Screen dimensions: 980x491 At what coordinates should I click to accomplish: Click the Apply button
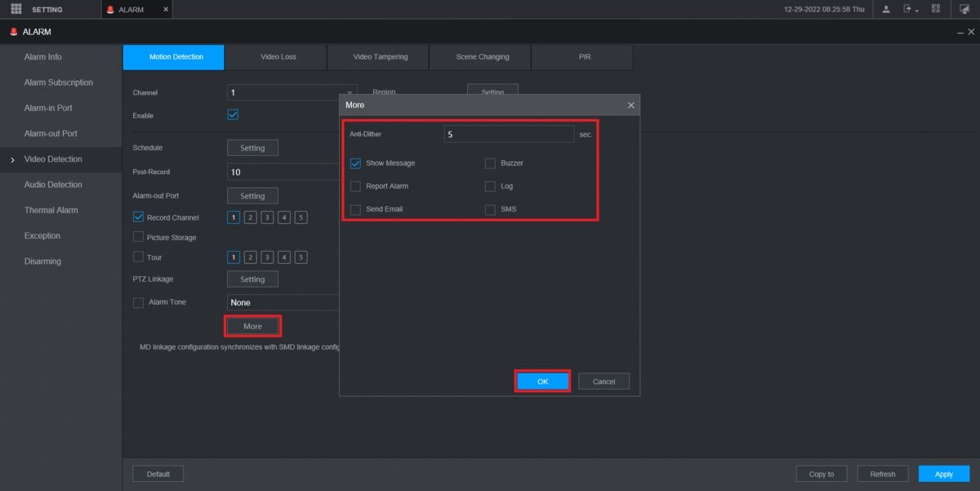click(943, 474)
